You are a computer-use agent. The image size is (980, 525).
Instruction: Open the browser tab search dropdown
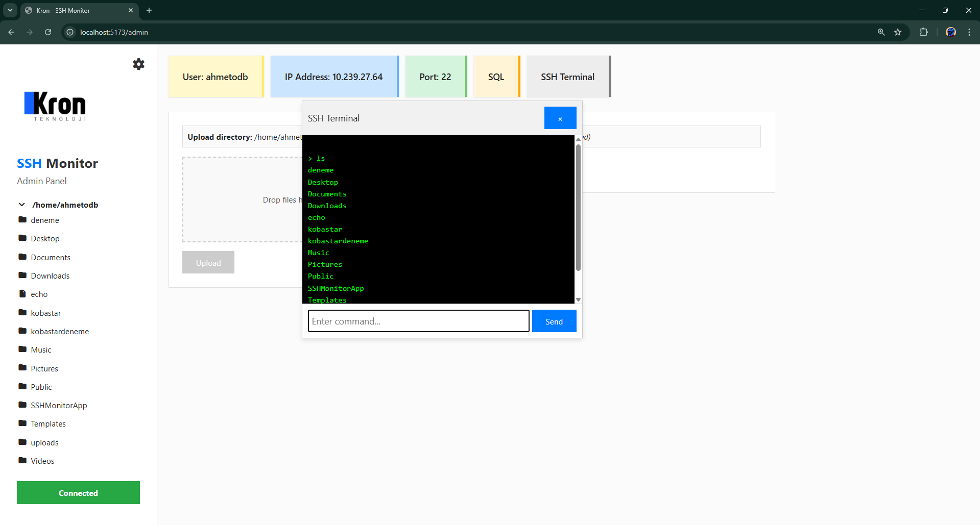pos(10,10)
